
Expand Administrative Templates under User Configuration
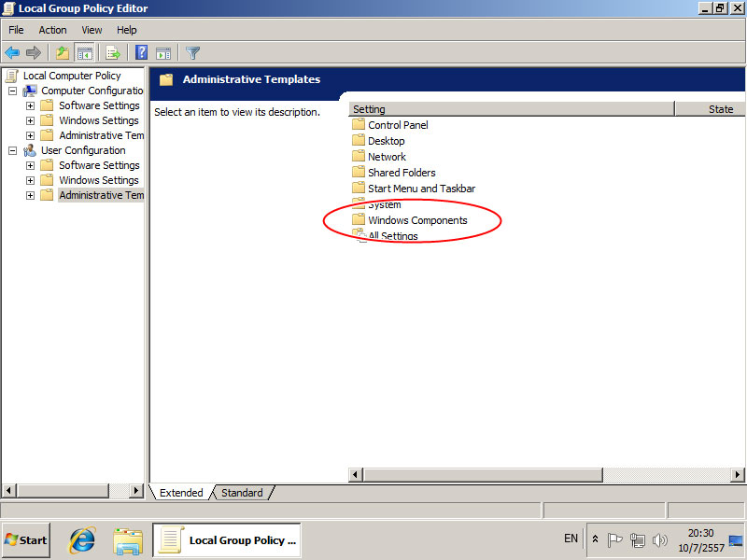point(30,195)
